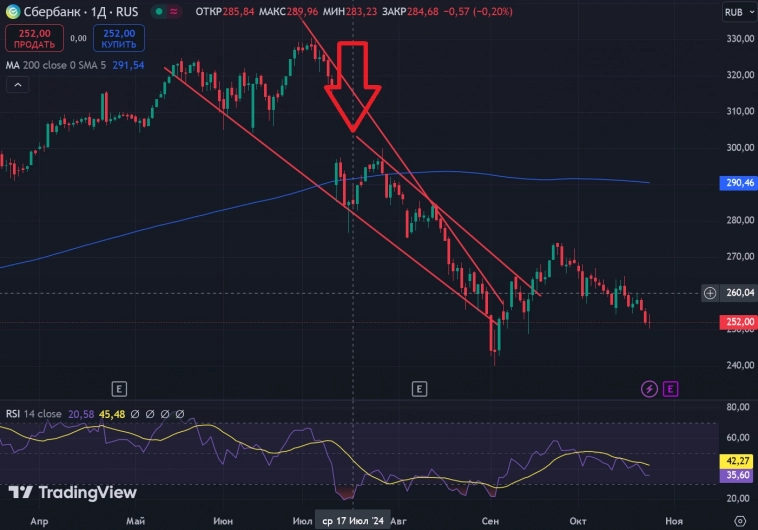
Task: Open the RUB currency dropdown
Action: tap(735, 15)
